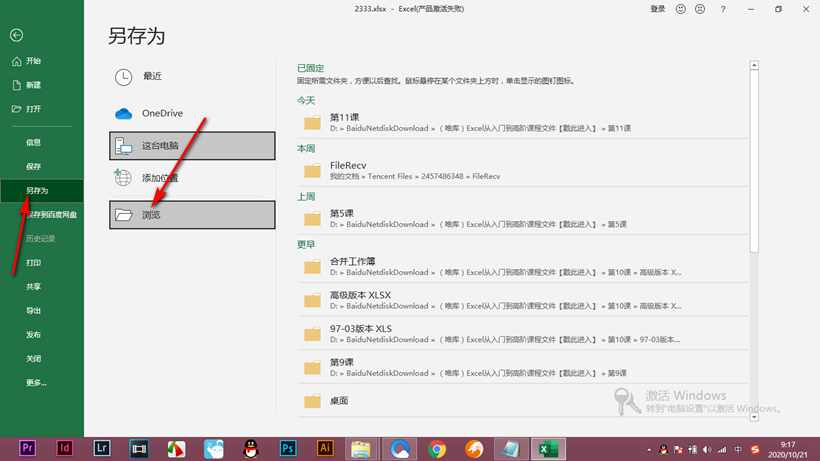Click folder icon next to 桌面

[312, 401]
